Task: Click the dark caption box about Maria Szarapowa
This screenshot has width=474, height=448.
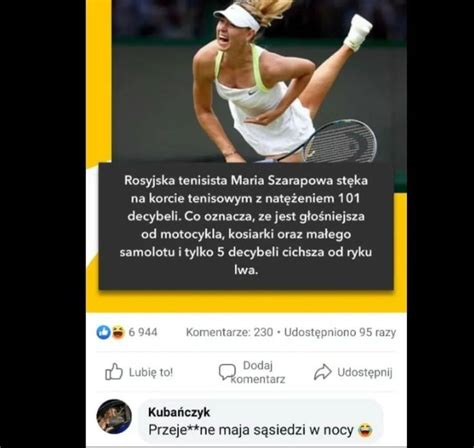Action: coord(246,226)
